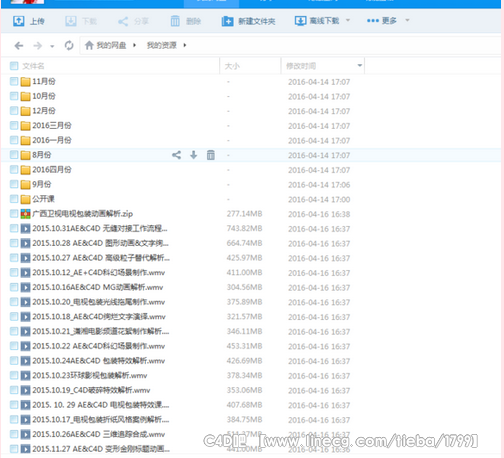Click the size value 277.14MB
This screenshot has height=458, width=504.
[x=244, y=214]
